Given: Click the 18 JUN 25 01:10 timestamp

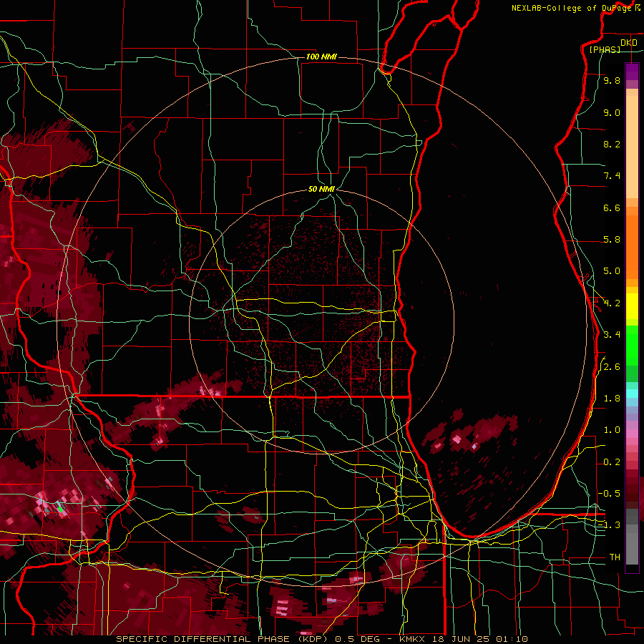Looking at the screenshot, I should pyautogui.click(x=480, y=639).
